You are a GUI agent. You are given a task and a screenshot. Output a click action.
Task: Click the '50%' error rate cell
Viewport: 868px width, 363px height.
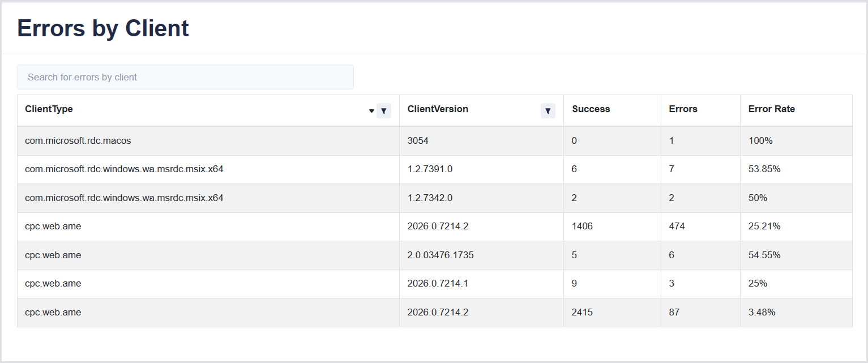796,198
